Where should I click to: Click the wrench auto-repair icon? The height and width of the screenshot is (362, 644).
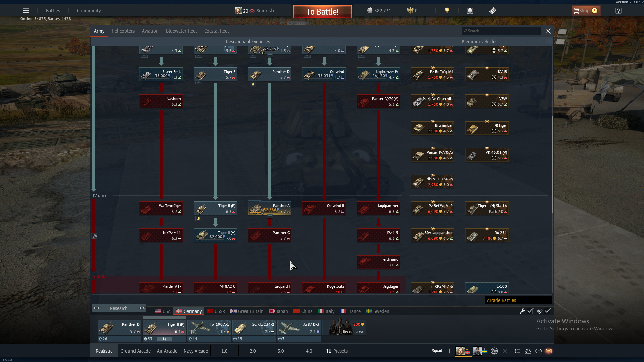tap(522, 311)
